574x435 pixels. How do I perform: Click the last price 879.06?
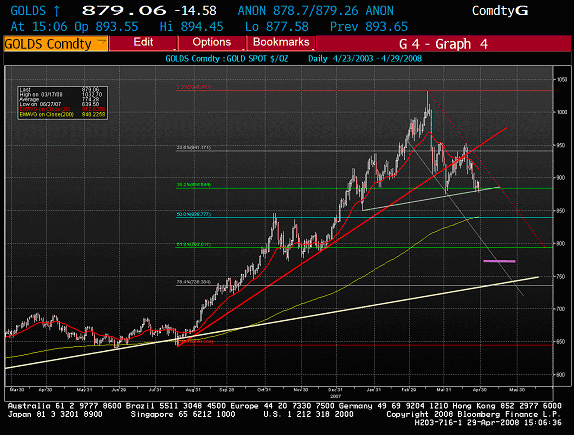[124, 11]
